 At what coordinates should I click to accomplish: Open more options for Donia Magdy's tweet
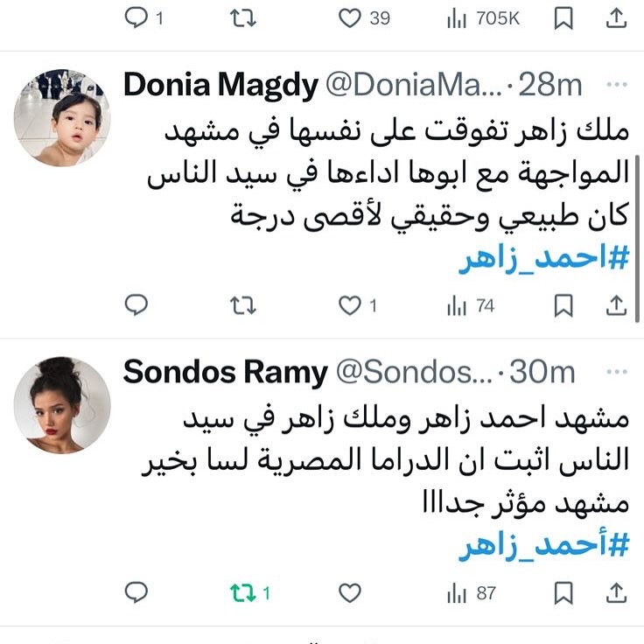[617, 84]
